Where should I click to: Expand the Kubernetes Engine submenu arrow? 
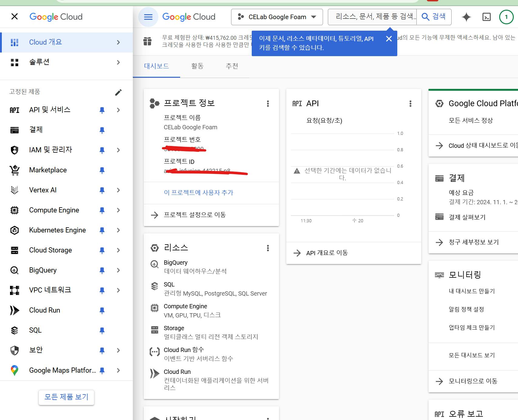[x=119, y=230]
